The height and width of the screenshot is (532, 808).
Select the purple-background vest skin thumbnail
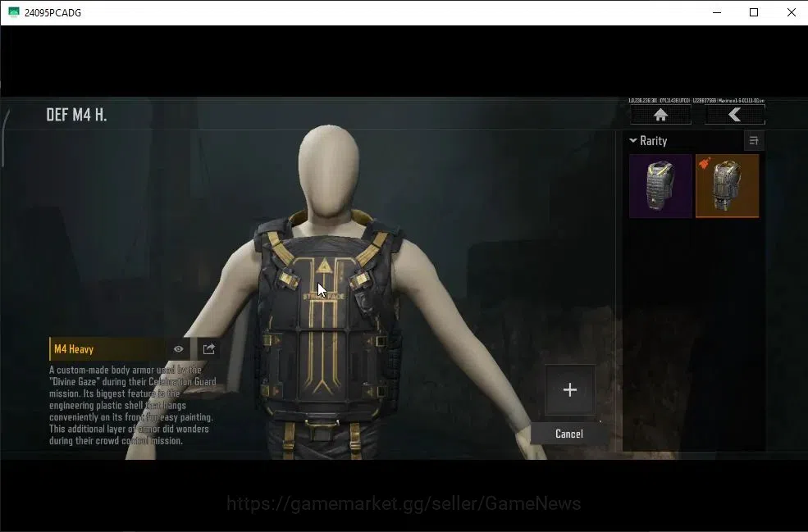[x=660, y=186]
